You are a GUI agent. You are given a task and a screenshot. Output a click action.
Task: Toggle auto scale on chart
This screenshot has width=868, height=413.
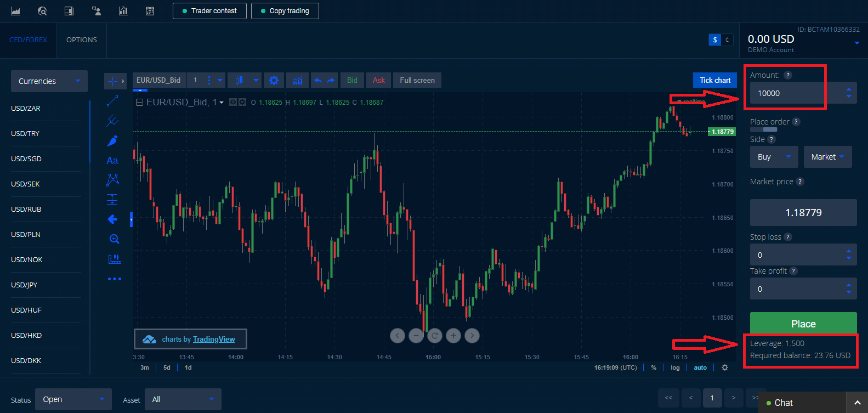point(700,367)
